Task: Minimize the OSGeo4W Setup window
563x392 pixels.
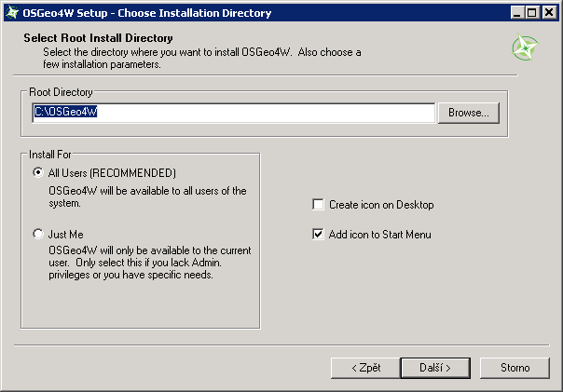Action: 516,13
